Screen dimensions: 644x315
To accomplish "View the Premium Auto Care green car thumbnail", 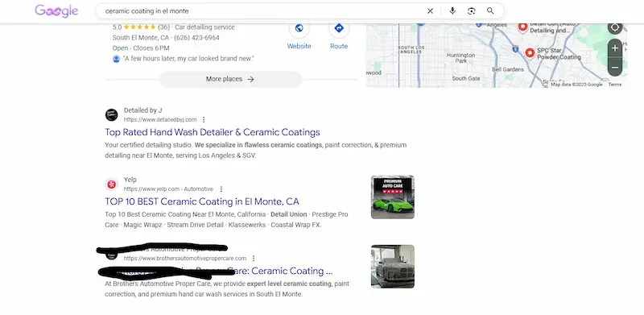I will click(x=393, y=197).
